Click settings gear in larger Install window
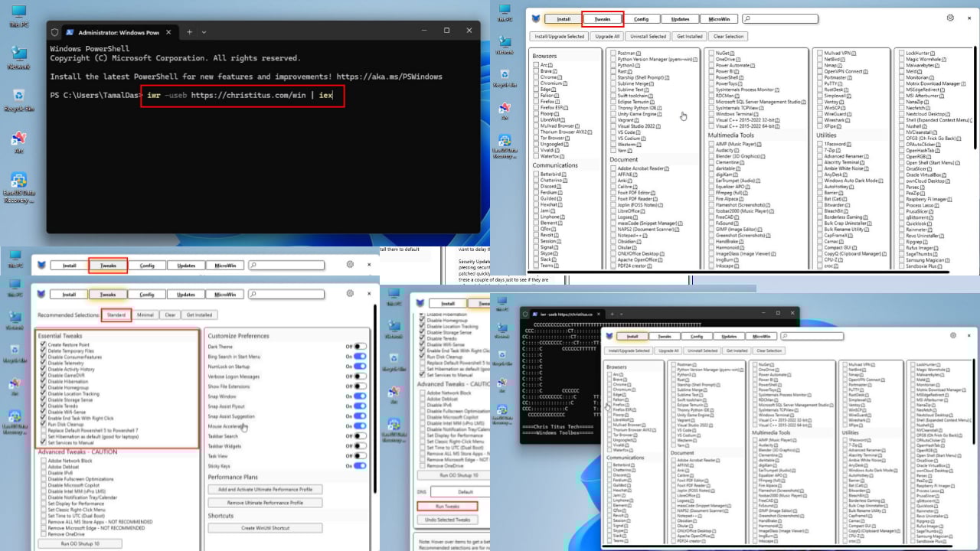This screenshot has width=980, height=551. [x=950, y=18]
